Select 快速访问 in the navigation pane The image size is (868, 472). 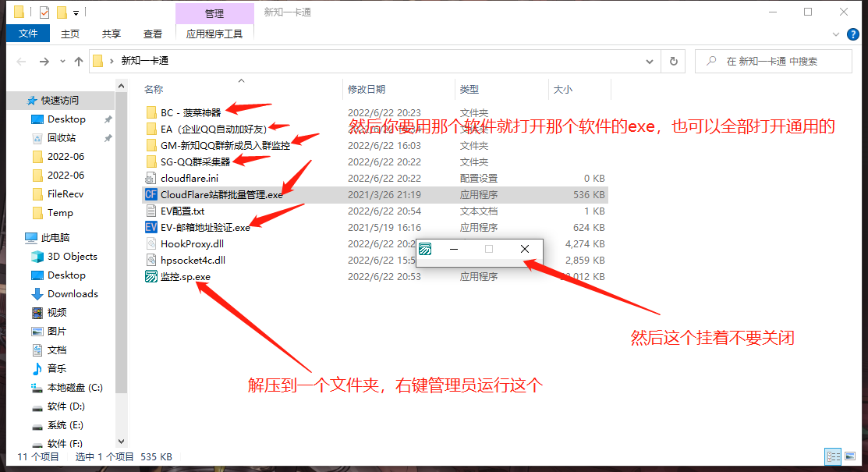click(60, 101)
